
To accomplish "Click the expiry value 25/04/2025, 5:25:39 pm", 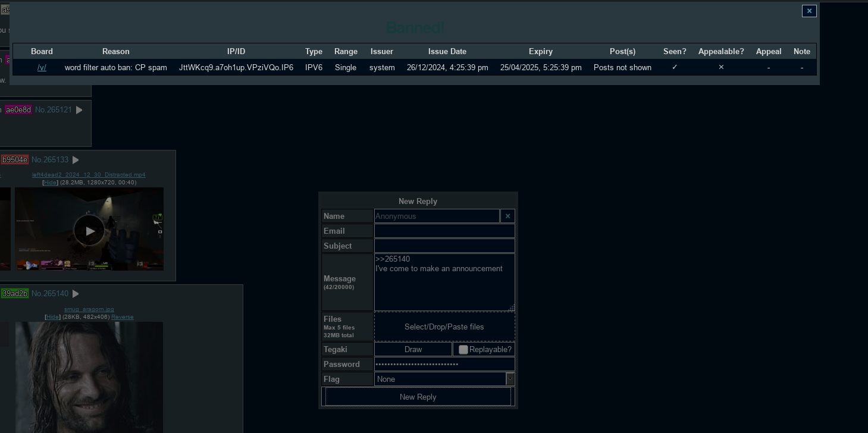I will [x=541, y=67].
